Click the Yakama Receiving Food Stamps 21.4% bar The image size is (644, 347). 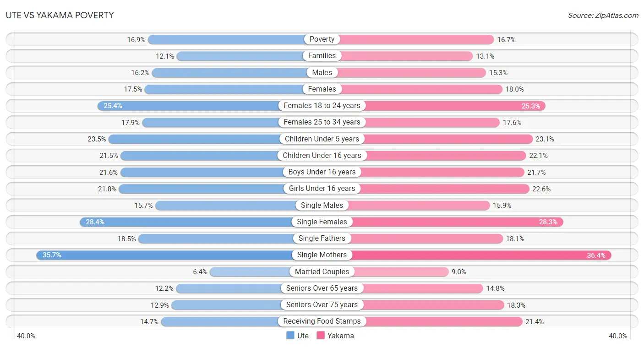[x=422, y=321]
